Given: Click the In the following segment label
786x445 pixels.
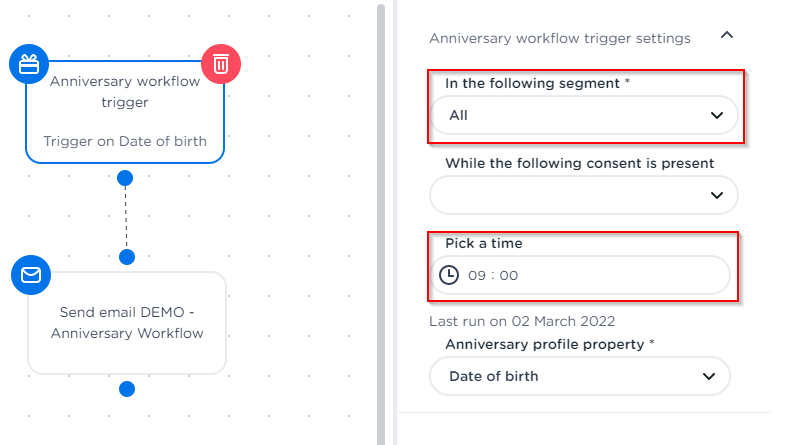Looking at the screenshot, I should click(537, 83).
